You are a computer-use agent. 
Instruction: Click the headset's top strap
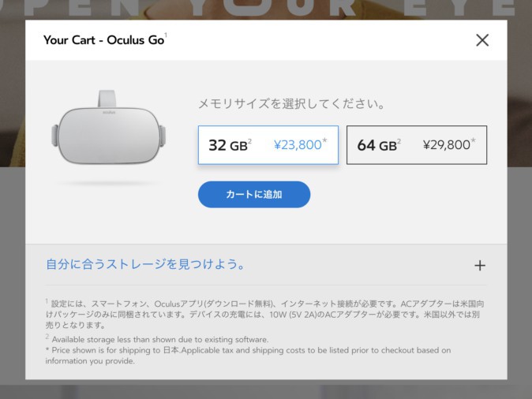tap(110, 98)
